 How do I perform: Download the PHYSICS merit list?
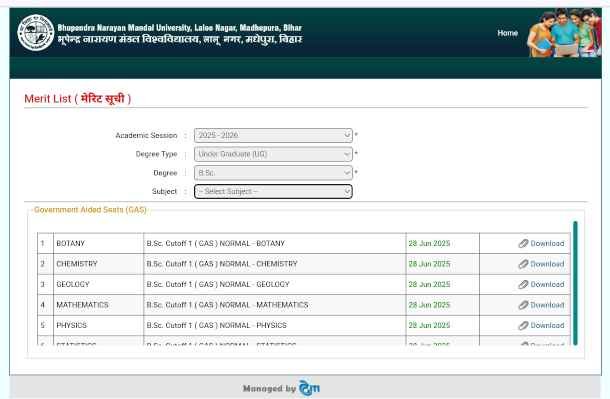pos(547,325)
